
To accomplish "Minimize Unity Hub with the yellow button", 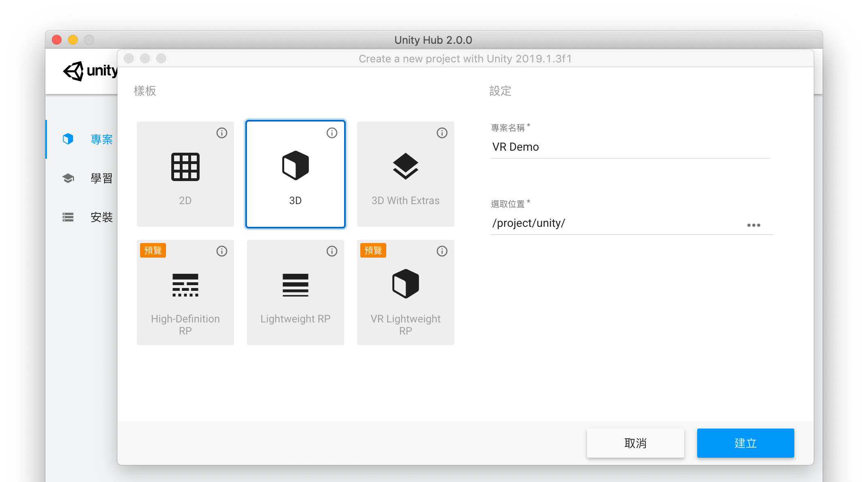I will click(73, 40).
